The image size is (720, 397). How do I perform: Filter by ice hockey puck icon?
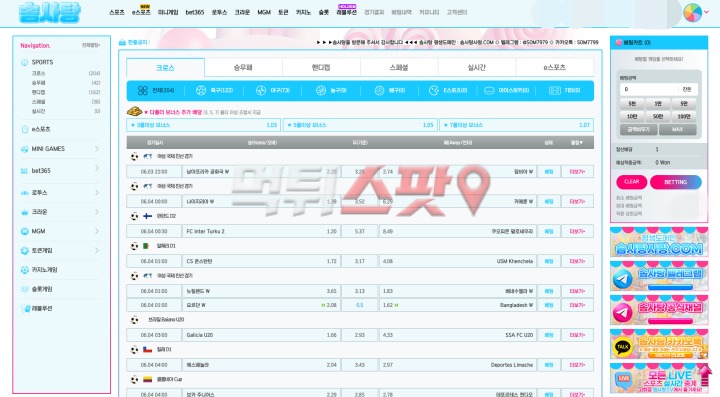(489, 91)
